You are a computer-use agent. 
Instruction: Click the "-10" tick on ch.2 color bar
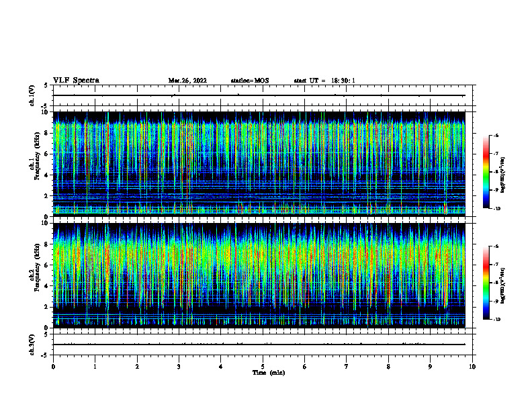click(496, 320)
